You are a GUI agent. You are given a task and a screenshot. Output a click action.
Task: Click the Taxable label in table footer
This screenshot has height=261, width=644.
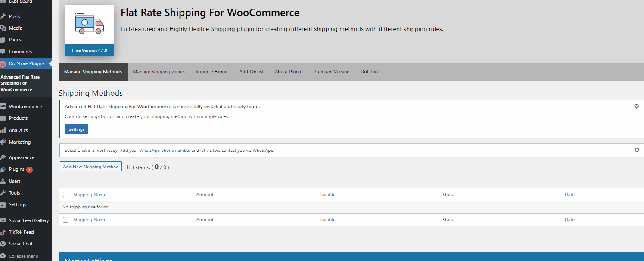[327, 220]
